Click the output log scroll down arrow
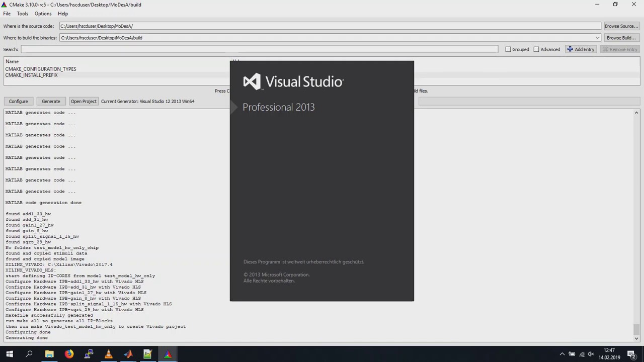 636,338
